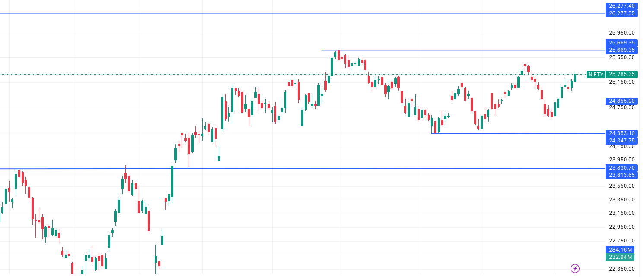644x277 pixels.
Task: Click the 24,353.10 price label
Action: pyautogui.click(x=622, y=133)
